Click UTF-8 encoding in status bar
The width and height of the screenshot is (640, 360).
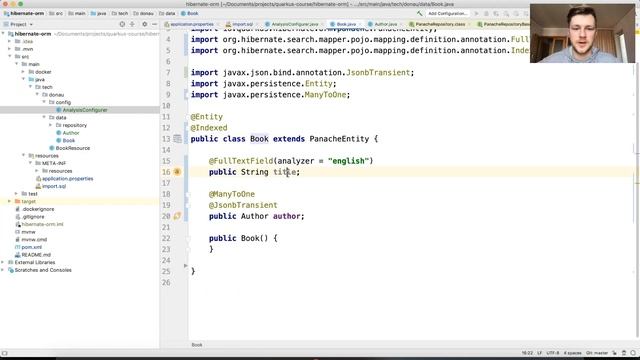pyautogui.click(x=553, y=353)
